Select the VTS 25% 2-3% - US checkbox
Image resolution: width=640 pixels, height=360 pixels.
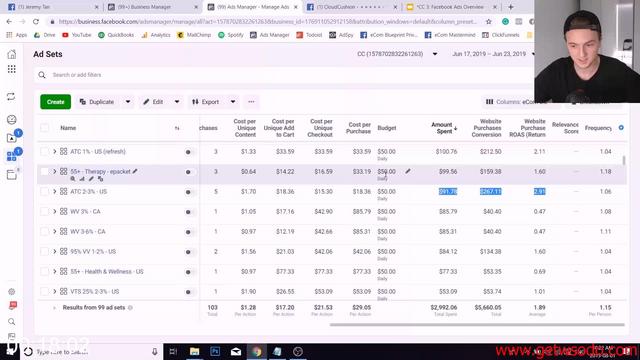pyautogui.click(x=44, y=291)
